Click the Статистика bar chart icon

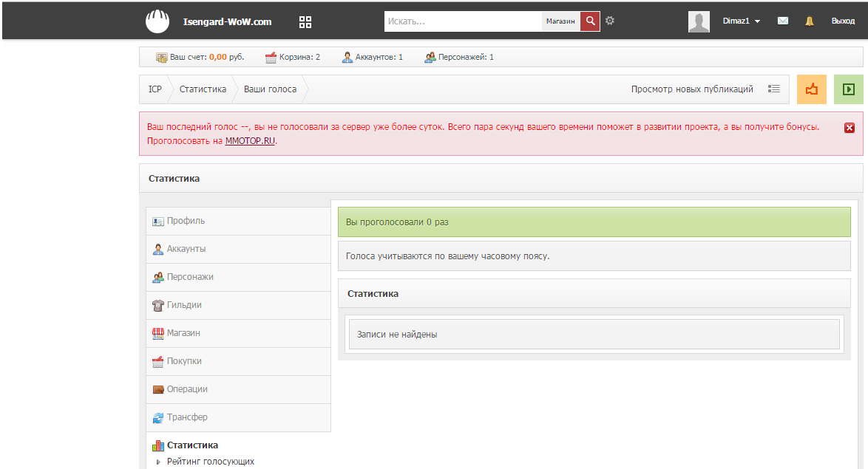157,445
